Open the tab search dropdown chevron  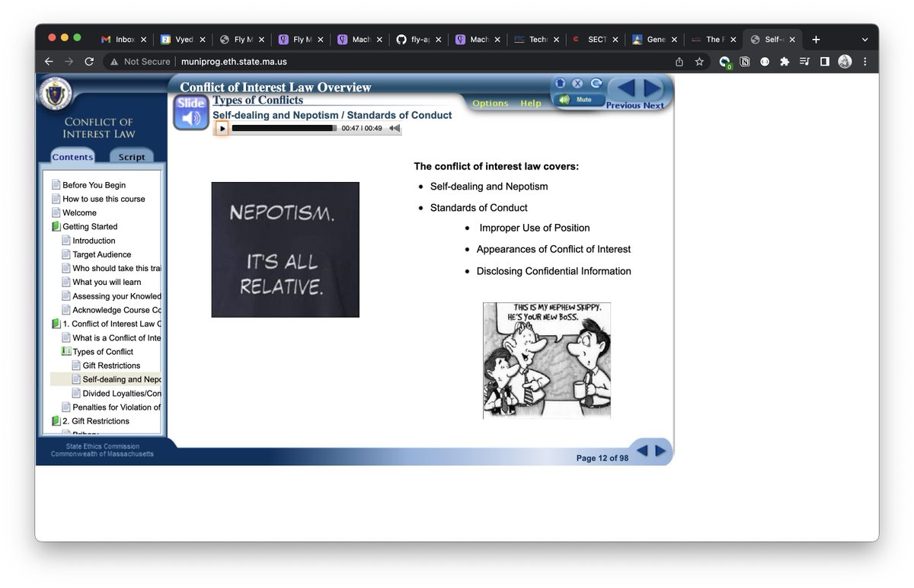(864, 40)
